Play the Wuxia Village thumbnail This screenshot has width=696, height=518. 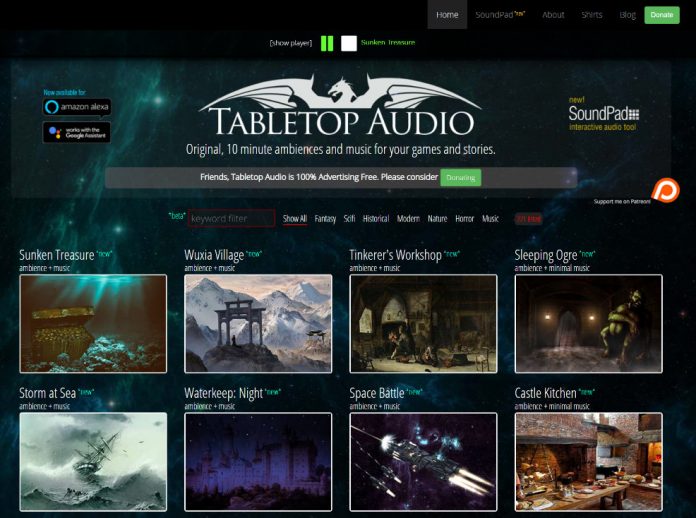(258, 324)
